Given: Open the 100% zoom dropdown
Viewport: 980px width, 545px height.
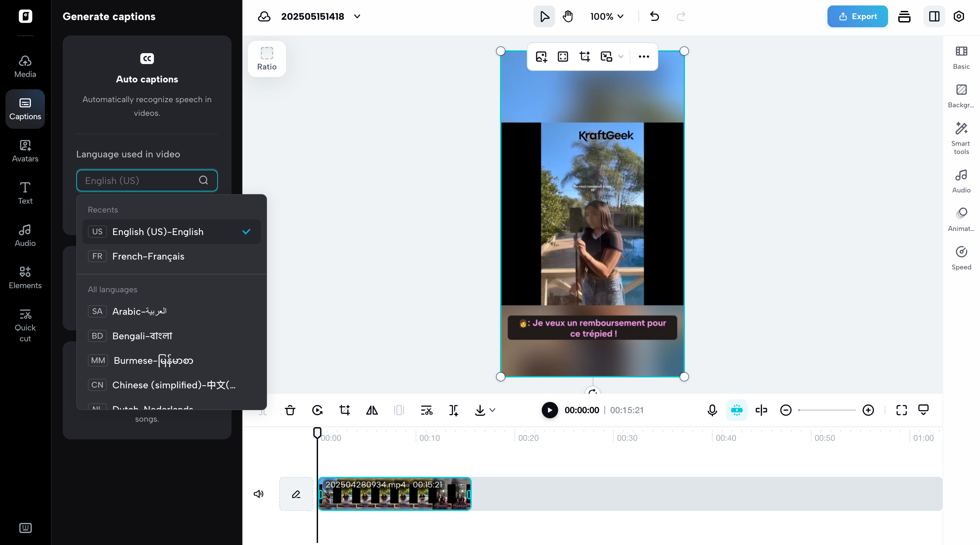Looking at the screenshot, I should click(606, 16).
